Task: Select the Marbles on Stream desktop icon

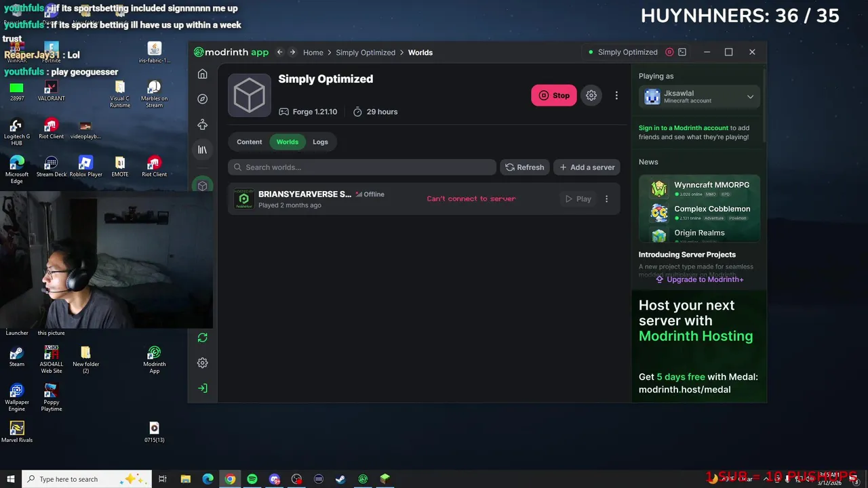Action: point(154,94)
